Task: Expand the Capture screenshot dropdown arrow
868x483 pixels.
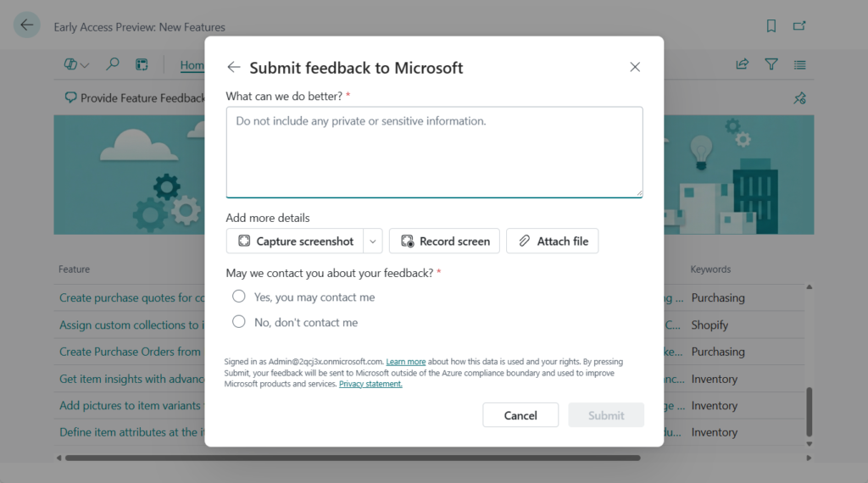Action: point(373,241)
